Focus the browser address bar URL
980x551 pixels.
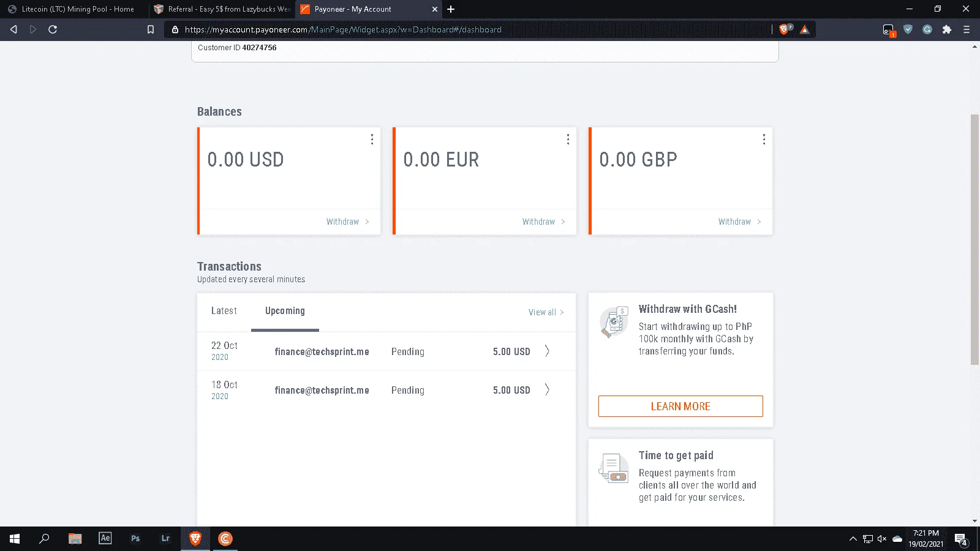click(x=343, y=29)
